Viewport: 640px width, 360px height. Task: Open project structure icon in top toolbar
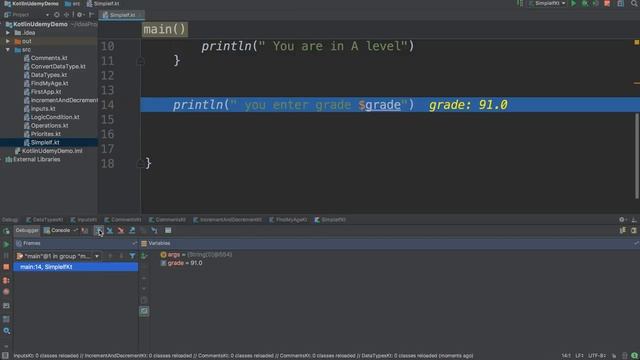pos(620,3)
